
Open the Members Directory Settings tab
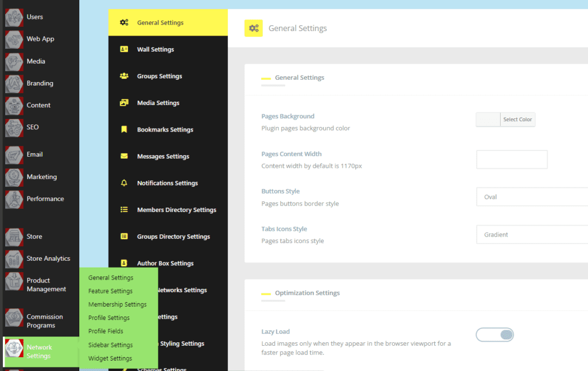pyautogui.click(x=176, y=210)
